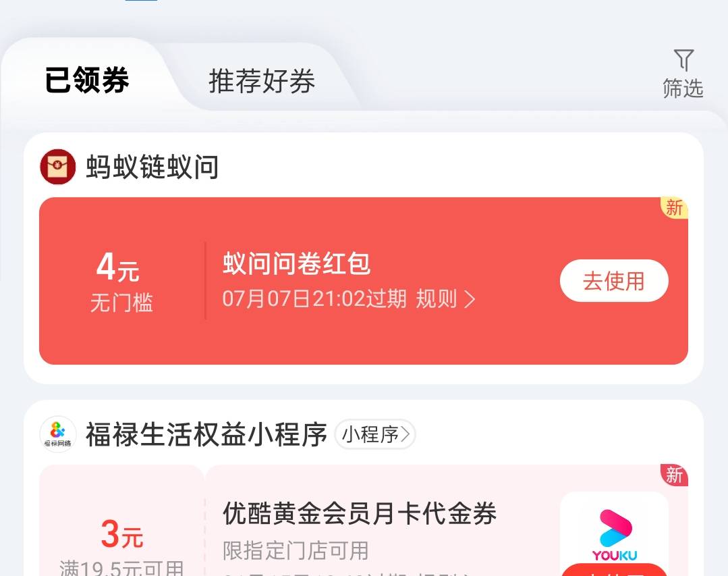The height and width of the screenshot is (576, 728).
Task: Tap the 限指定门店可用 restriction text
Action: pos(296,550)
